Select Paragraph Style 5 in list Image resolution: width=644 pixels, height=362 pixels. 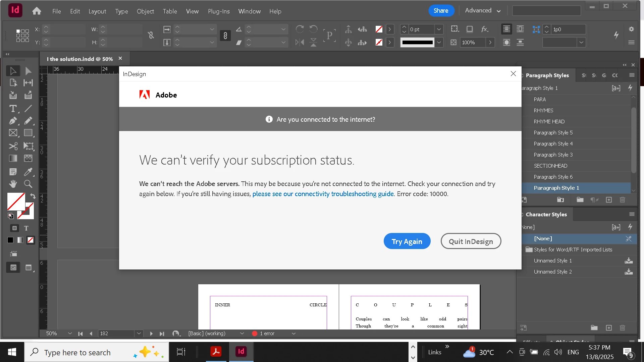553,133
